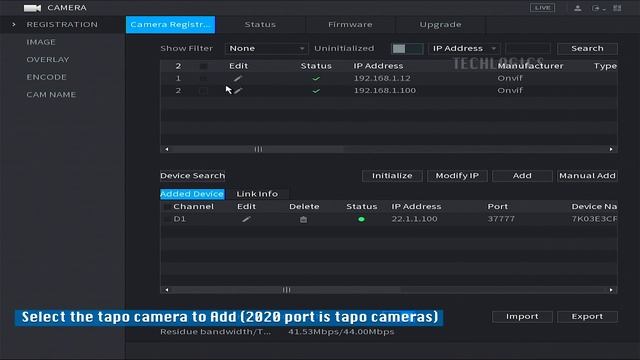
Task: Sort by IP Address header in search list
Action: pyautogui.click(x=378, y=66)
